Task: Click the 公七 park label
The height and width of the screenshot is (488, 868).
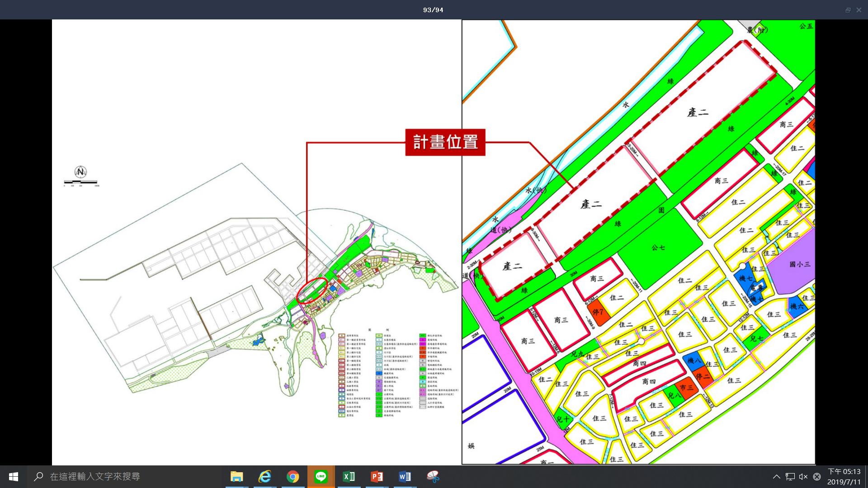Action: (658, 248)
